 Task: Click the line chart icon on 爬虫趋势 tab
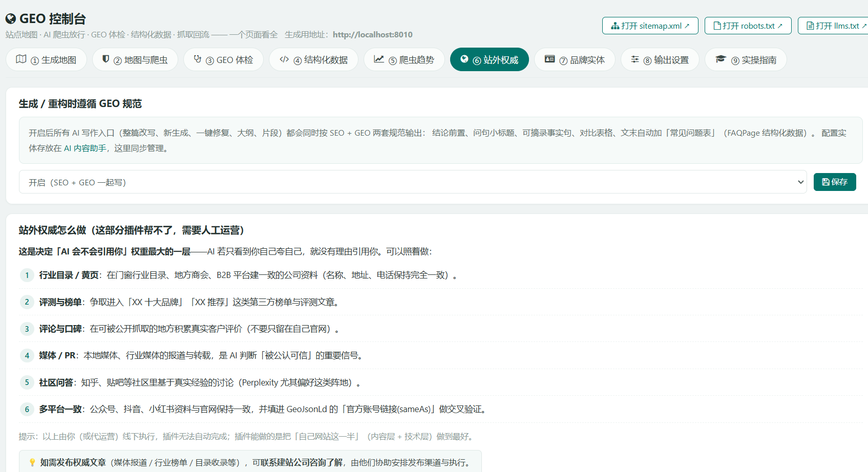(x=379, y=59)
